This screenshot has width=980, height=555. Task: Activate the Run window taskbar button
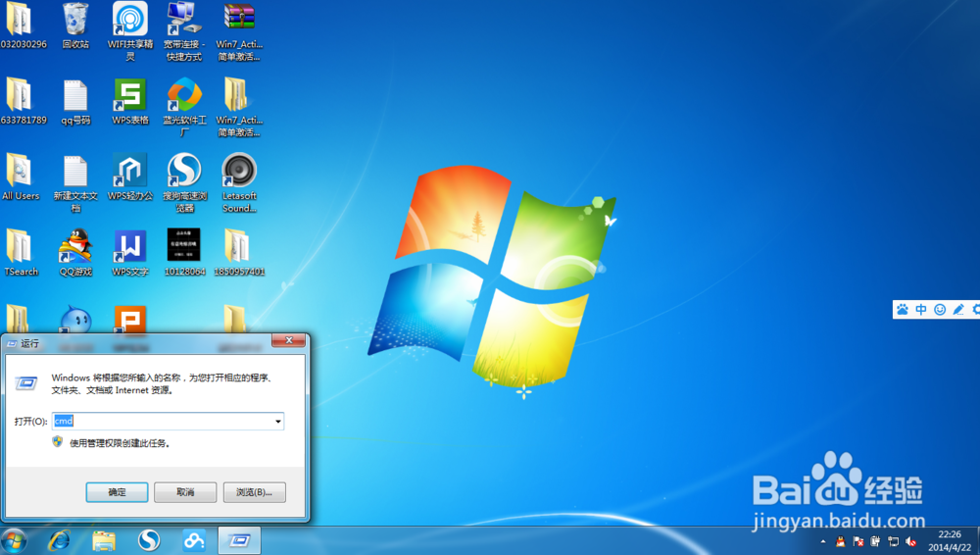(239, 540)
